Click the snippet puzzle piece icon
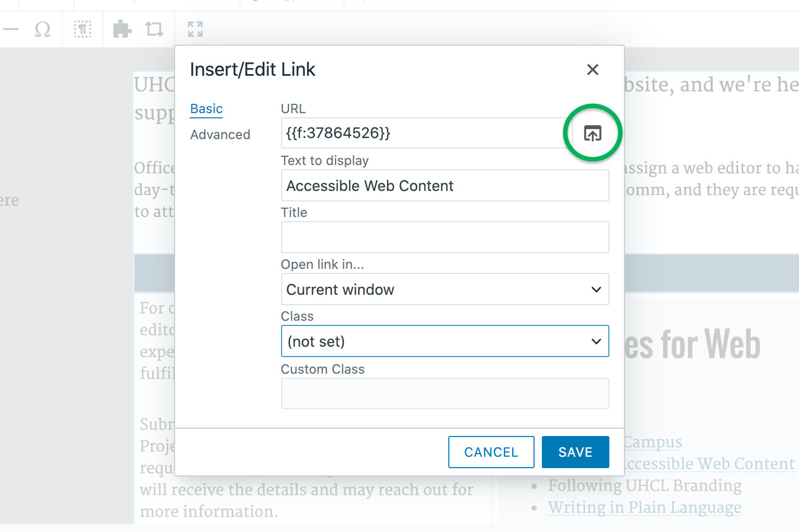The image size is (799, 532). [122, 30]
